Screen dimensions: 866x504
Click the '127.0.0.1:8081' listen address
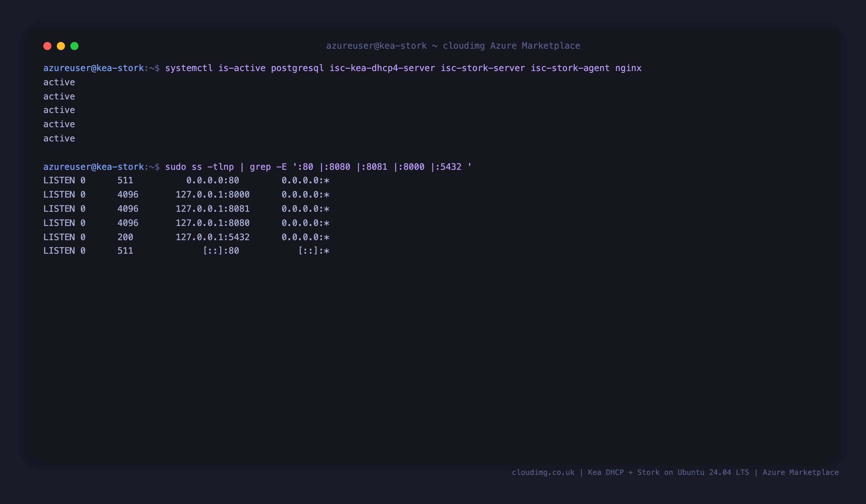tap(213, 209)
